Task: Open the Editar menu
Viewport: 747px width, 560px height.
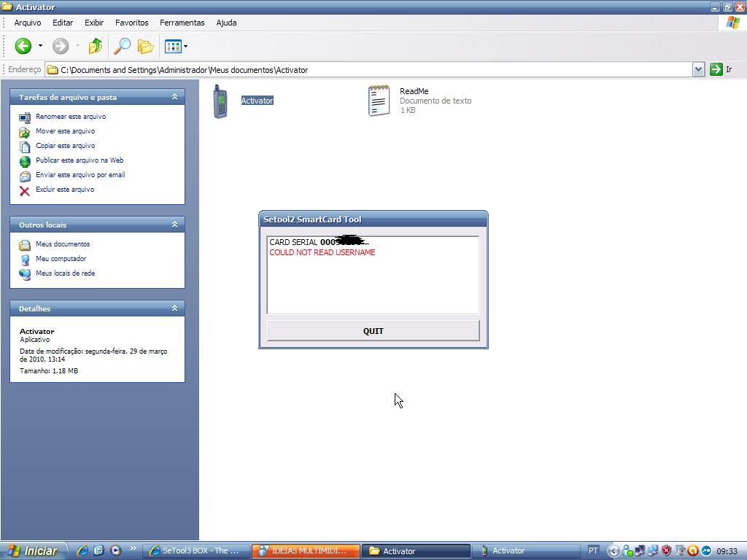Action: coord(63,23)
